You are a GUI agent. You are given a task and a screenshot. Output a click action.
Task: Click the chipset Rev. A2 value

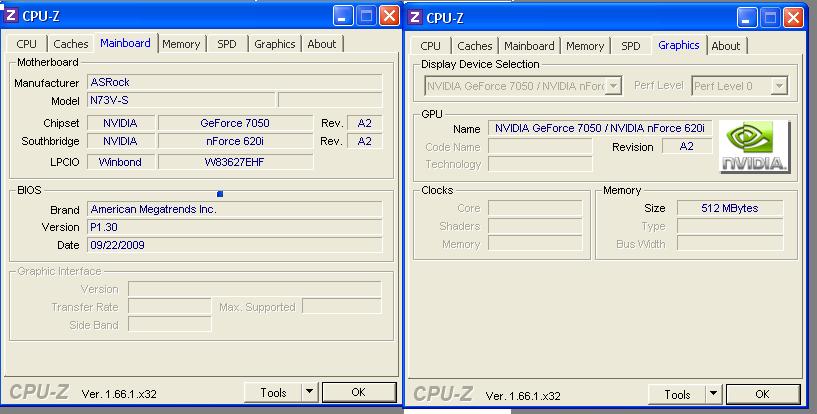point(364,123)
